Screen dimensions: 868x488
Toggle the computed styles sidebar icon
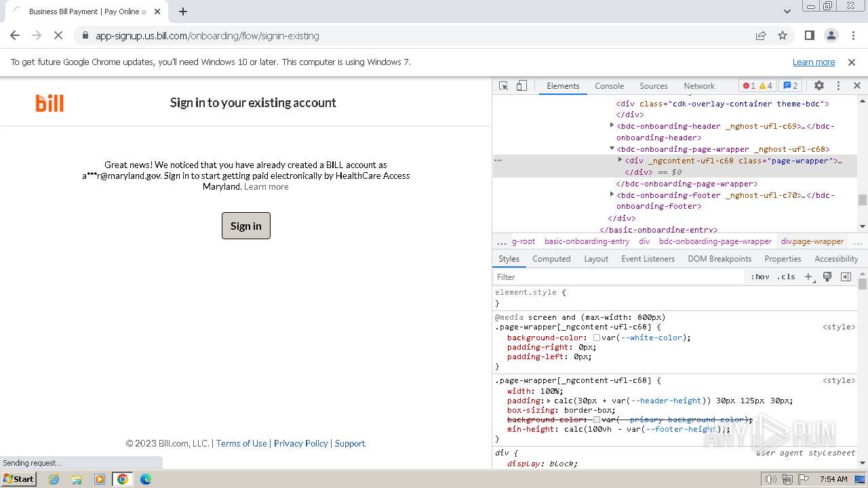[846, 277]
